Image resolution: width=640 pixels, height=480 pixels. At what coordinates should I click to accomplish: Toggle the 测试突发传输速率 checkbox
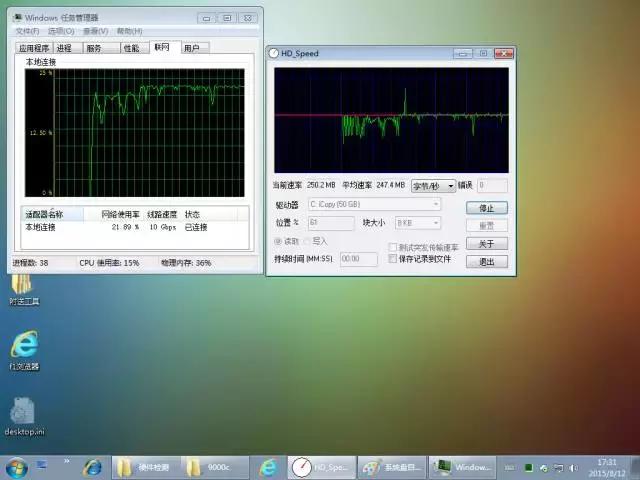point(393,247)
